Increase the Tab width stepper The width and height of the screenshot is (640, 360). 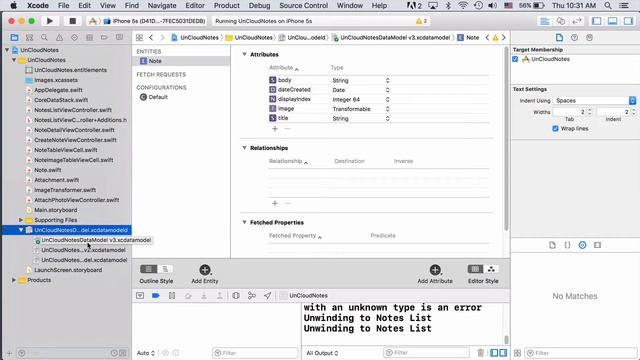(x=589, y=110)
